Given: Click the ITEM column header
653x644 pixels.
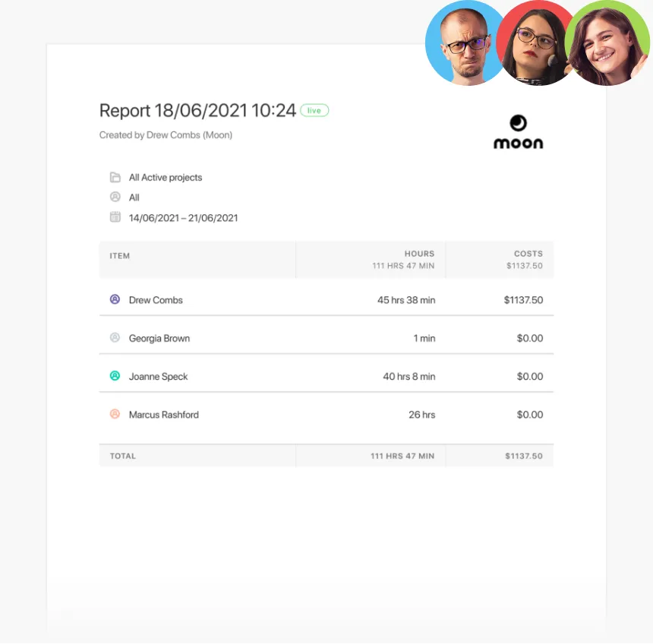Looking at the screenshot, I should [x=119, y=256].
